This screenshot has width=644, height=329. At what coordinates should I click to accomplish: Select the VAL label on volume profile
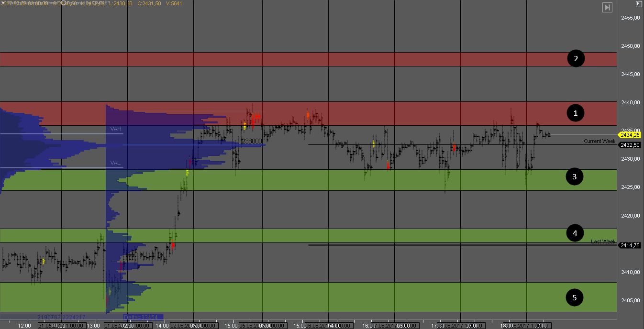115,163
